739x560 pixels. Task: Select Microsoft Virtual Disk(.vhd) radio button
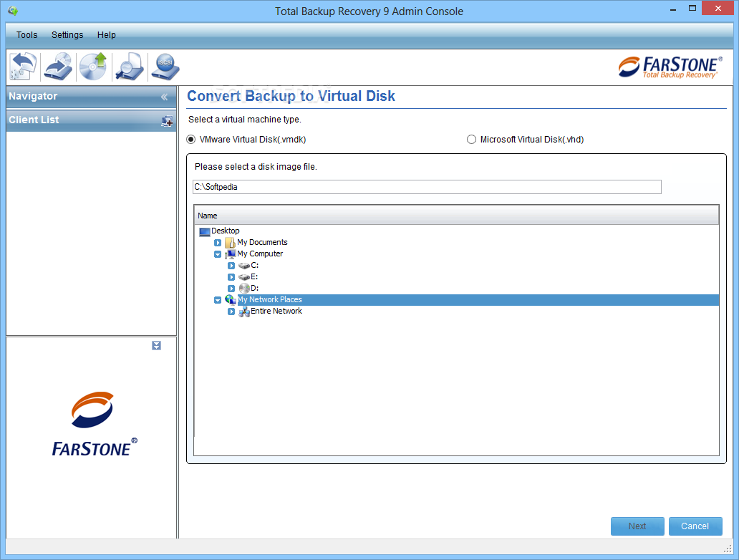471,140
